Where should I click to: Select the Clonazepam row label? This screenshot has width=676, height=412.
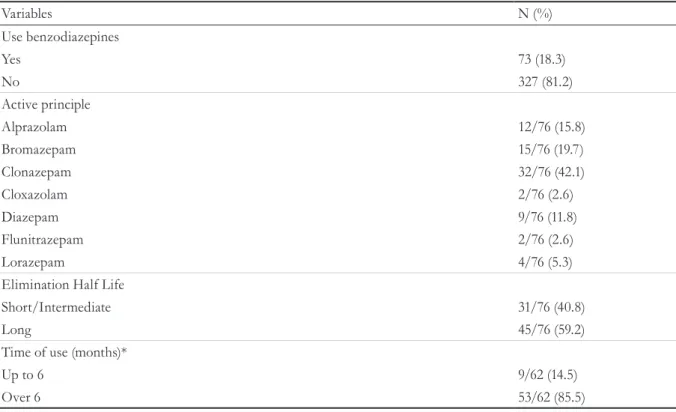(x=36, y=172)
